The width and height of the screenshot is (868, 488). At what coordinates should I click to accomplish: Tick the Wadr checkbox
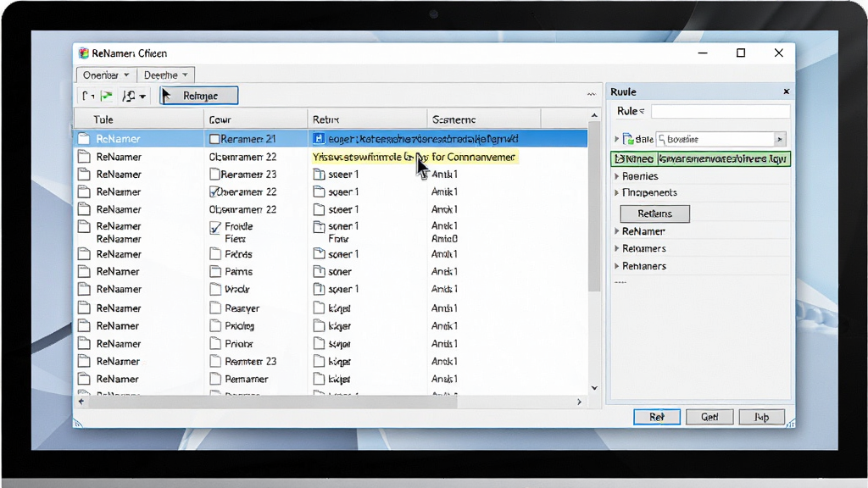[215, 289]
